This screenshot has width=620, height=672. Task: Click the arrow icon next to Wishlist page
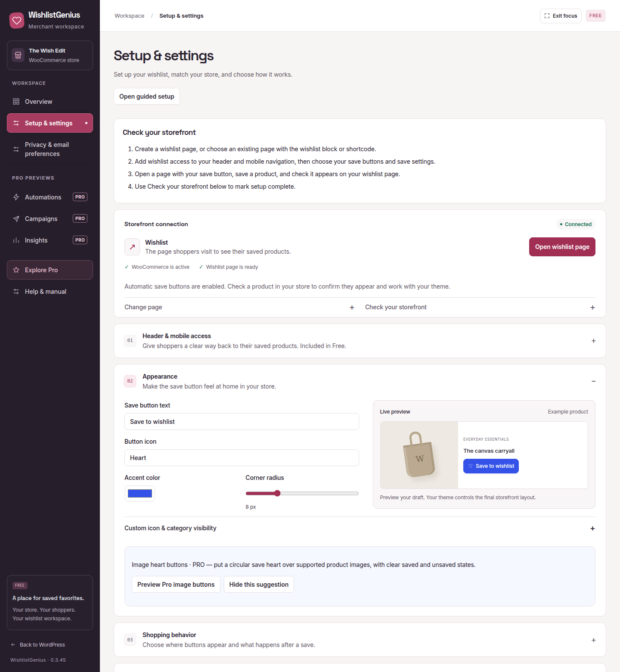[132, 247]
